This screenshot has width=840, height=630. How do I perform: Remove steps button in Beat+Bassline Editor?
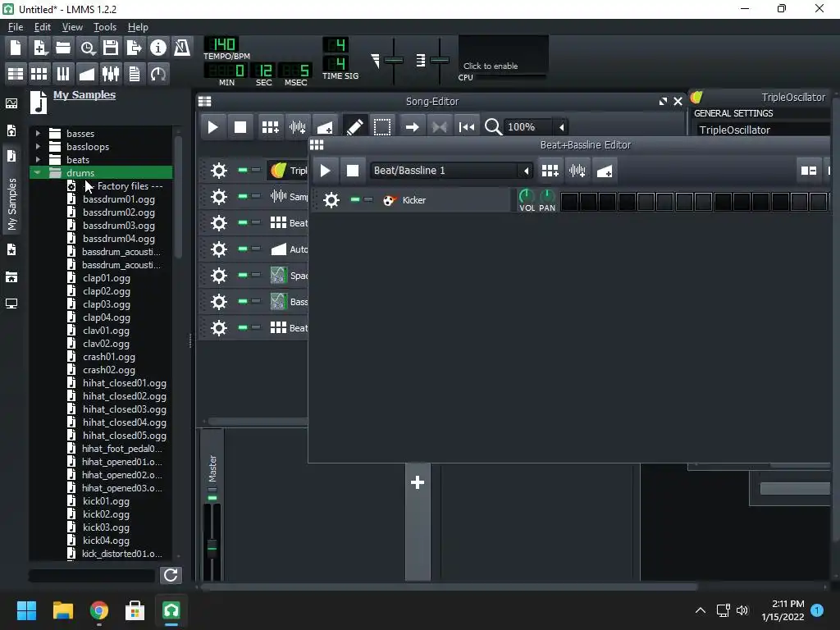point(808,171)
